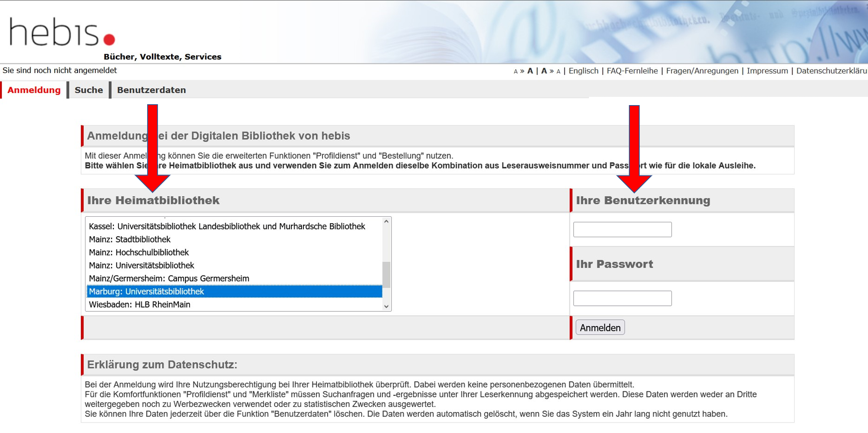
Task: Click the library list scrollbar thumb
Action: [x=386, y=274]
